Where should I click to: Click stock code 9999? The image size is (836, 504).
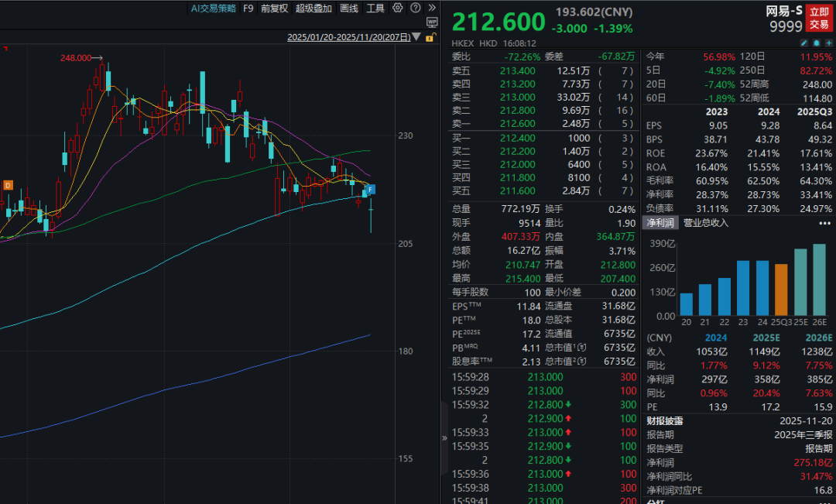786,26
